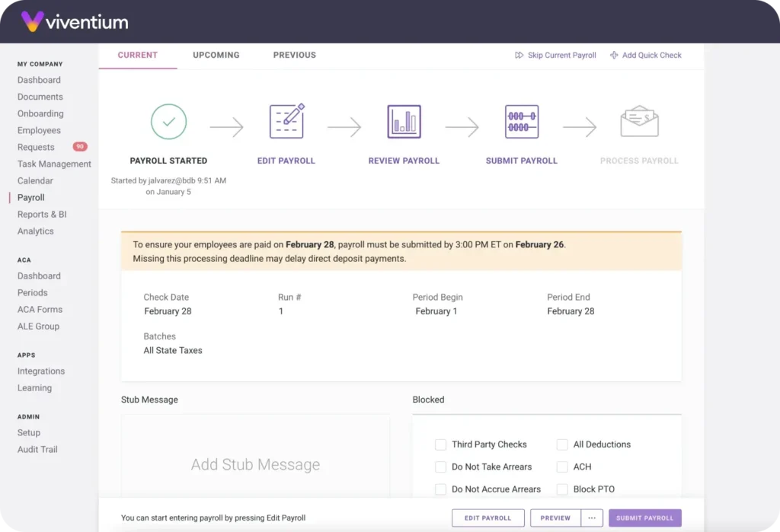This screenshot has height=532, width=780.
Task: Click the Submit Payroll abacus icon
Action: coord(522,122)
